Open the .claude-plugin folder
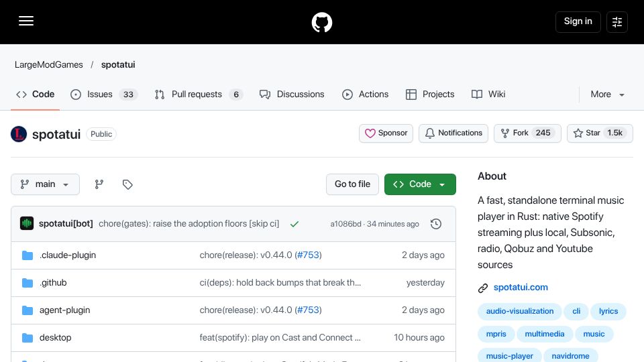The width and height of the screenshot is (644, 362). point(68,255)
